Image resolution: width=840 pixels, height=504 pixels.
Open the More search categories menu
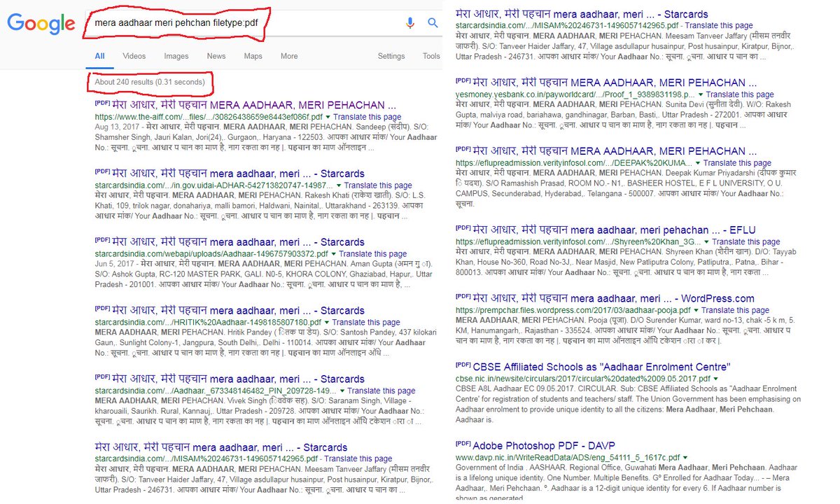coord(289,56)
